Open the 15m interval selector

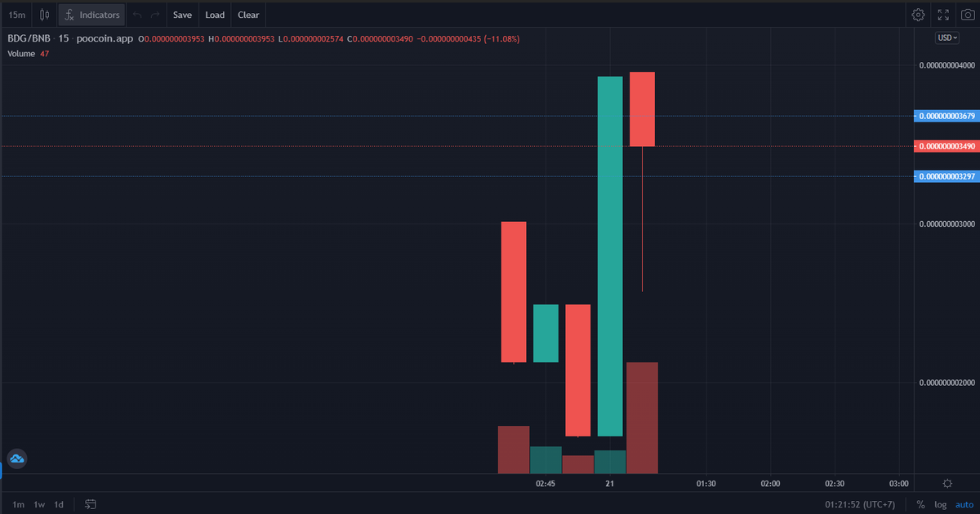(16, 15)
